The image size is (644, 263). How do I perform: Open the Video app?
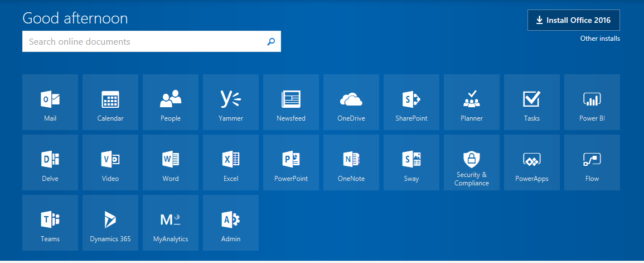pos(110,162)
